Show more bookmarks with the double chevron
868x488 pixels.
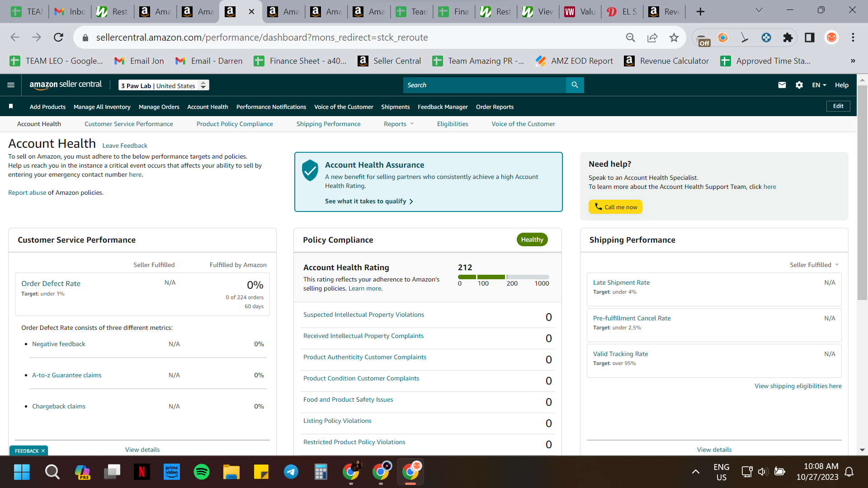(853, 61)
